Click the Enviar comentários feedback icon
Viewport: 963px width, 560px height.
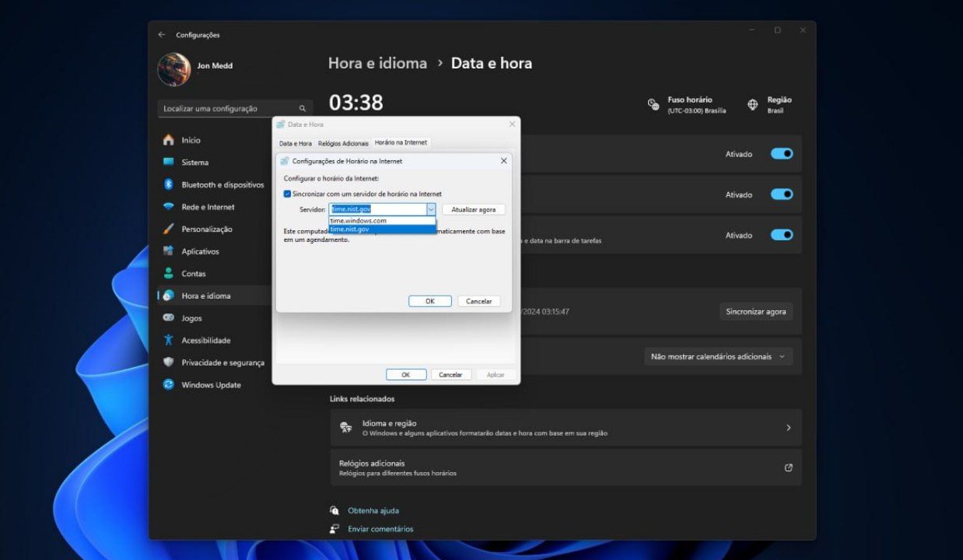[x=334, y=529]
